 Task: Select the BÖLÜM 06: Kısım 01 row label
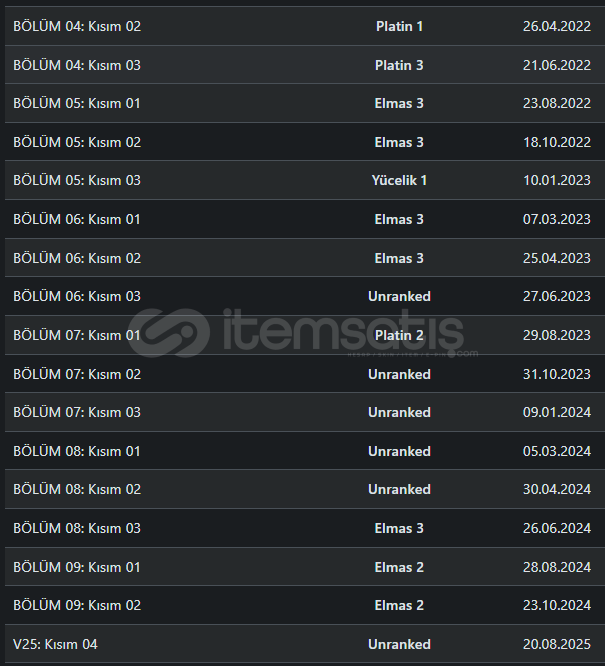point(77,219)
